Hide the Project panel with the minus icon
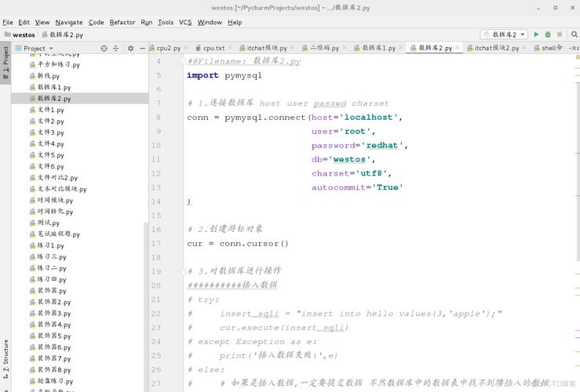580x392 pixels. coord(142,48)
